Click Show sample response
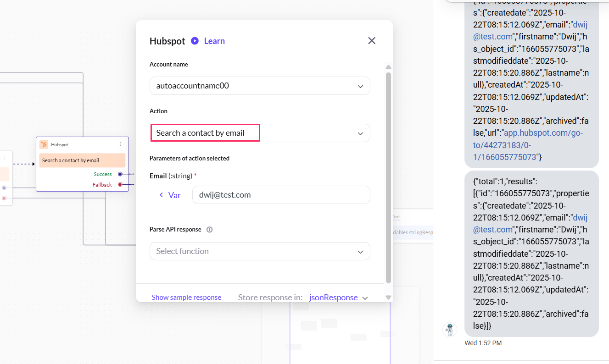 (186, 298)
